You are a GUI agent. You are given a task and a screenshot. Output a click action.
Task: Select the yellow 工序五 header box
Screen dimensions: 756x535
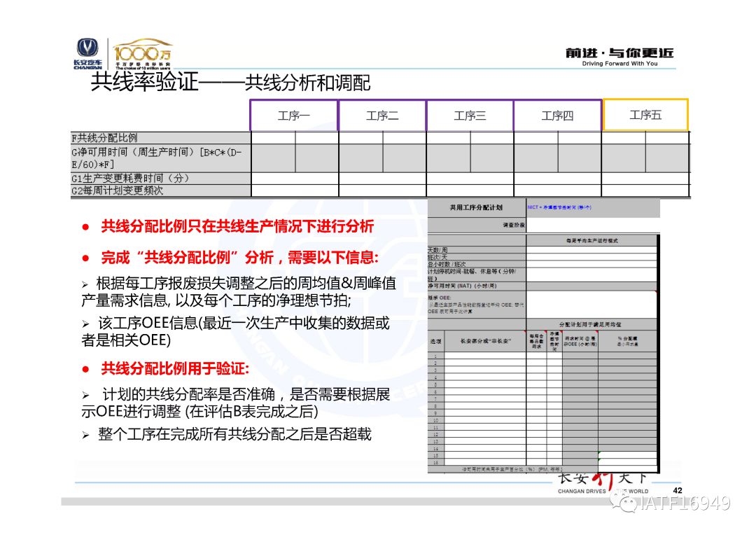(645, 115)
